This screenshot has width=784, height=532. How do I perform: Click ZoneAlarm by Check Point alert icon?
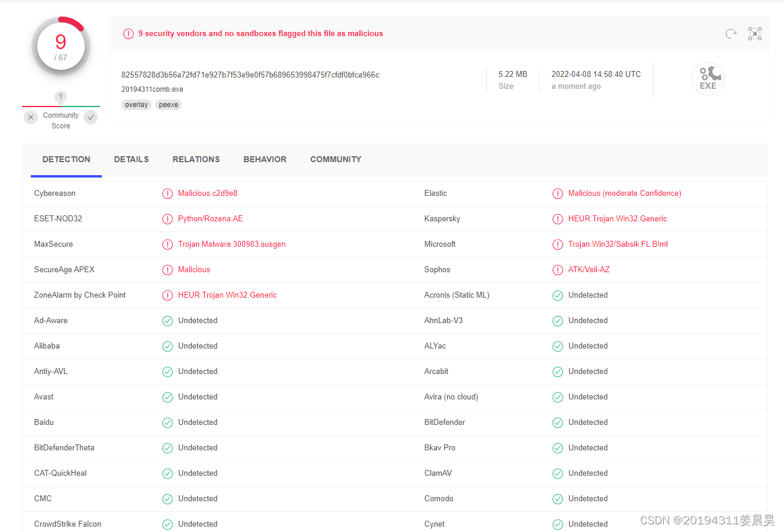pos(168,295)
